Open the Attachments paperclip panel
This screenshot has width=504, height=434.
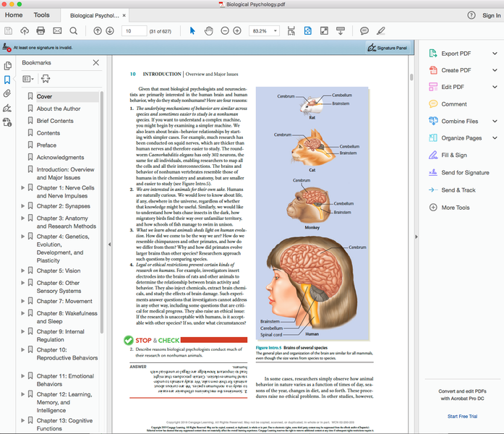[x=7, y=93]
